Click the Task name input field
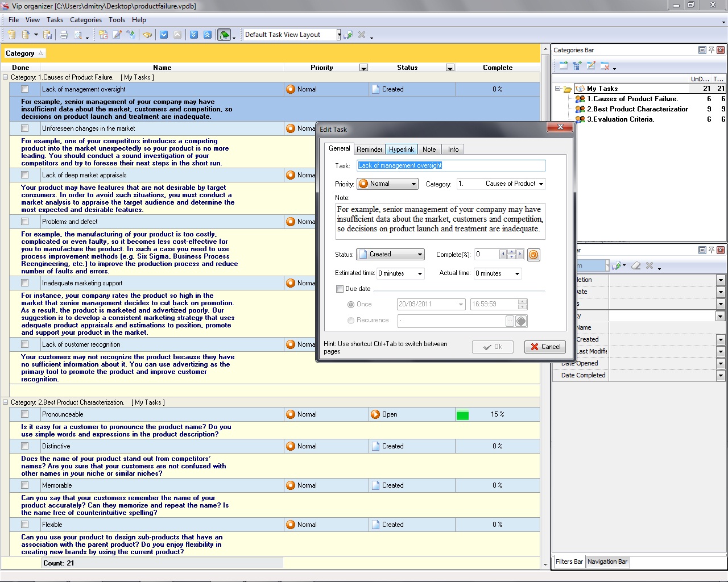The image size is (728, 582). (451, 165)
